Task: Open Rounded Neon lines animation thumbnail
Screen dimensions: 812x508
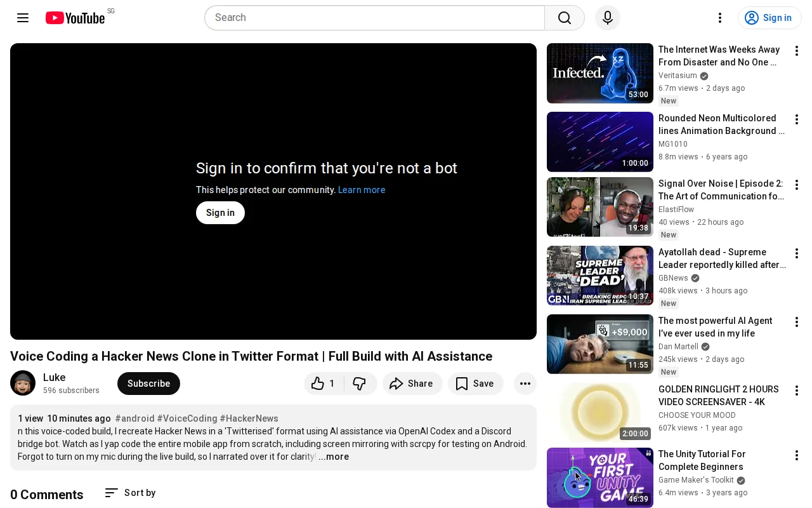Action: [600, 142]
